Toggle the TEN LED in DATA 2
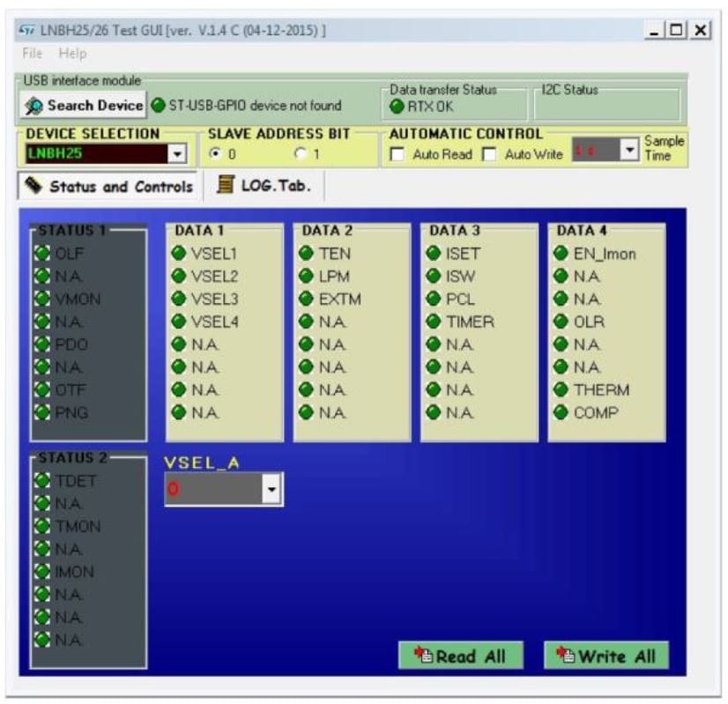 (x=306, y=254)
